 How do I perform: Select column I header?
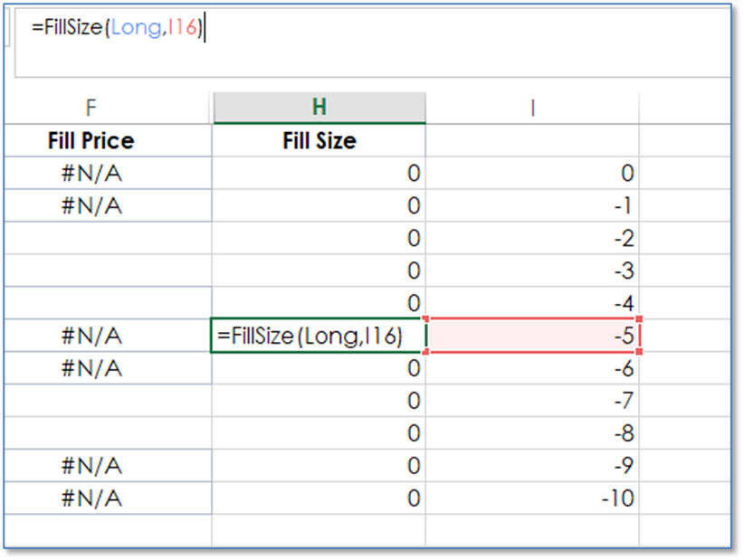pyautogui.click(x=532, y=108)
